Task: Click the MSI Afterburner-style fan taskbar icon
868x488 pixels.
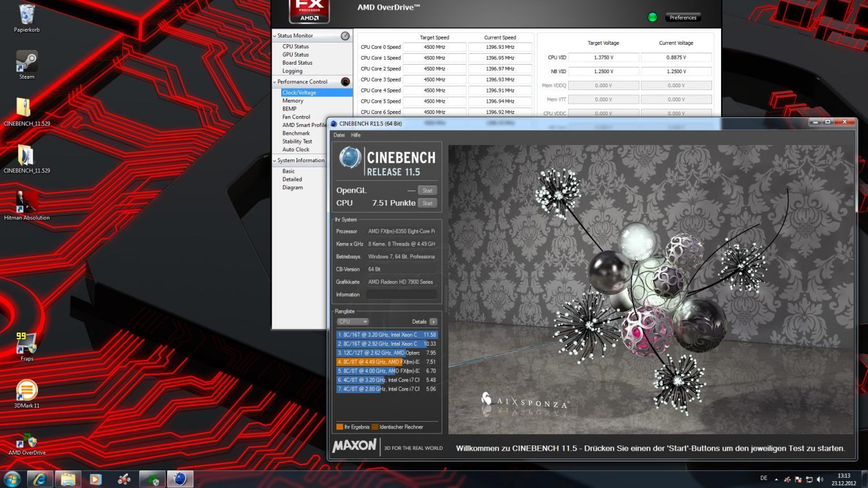Action: [124, 479]
